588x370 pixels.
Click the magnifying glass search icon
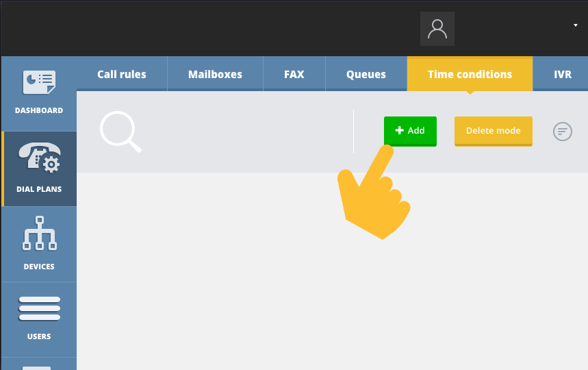point(120,132)
